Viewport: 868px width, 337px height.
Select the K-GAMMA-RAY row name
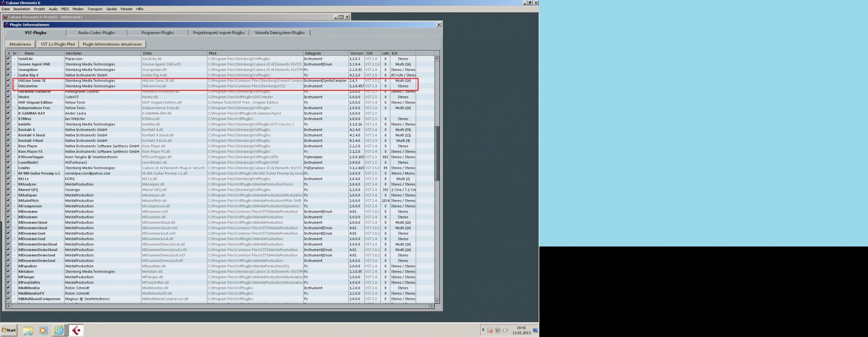[x=32, y=113]
